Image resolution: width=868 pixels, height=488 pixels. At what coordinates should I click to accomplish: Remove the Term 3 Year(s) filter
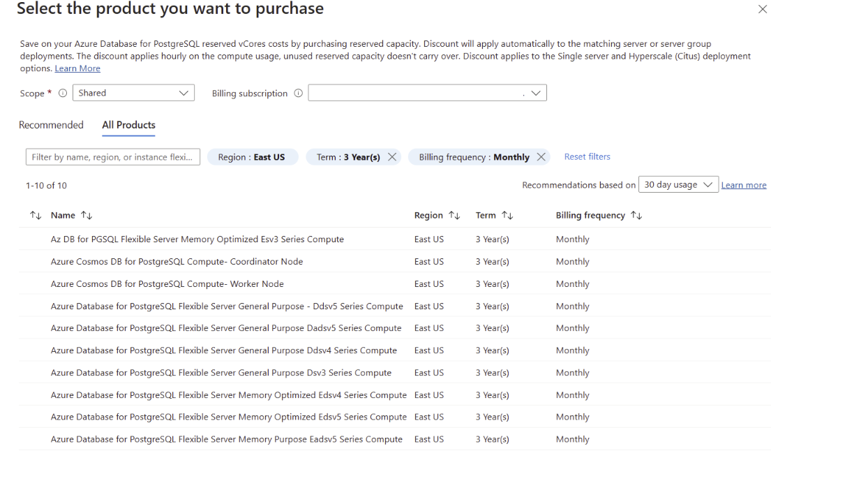[x=392, y=156]
